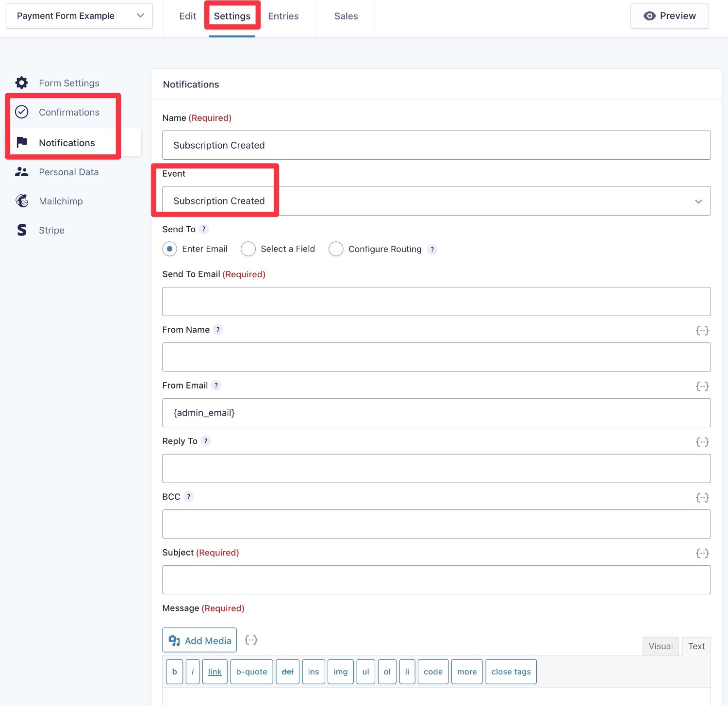This screenshot has width=728, height=706.
Task: Open merge tags for BCC field
Action: pyautogui.click(x=702, y=497)
